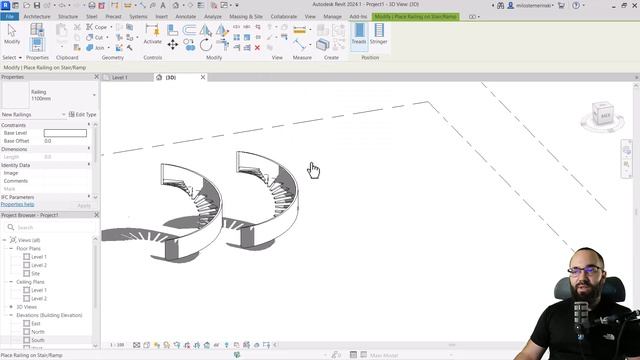The height and width of the screenshot is (360, 640).
Task: Toggle Sun Path in view control bar
Action: pos(157,345)
